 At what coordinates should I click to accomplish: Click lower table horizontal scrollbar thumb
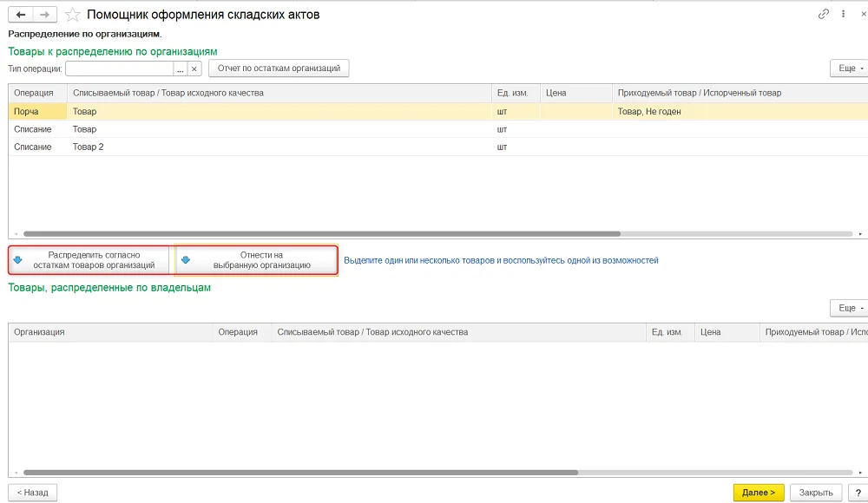tap(300, 474)
